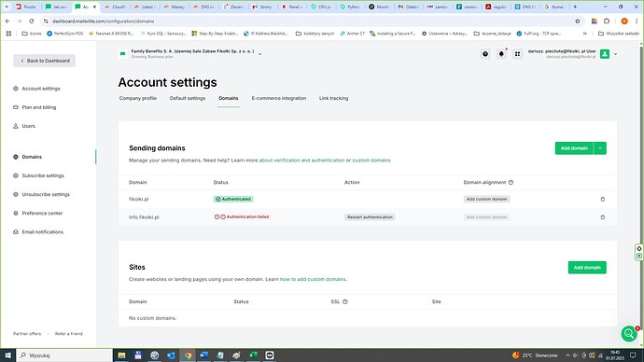
Task: Open the Link tracking tab
Action: (x=333, y=99)
